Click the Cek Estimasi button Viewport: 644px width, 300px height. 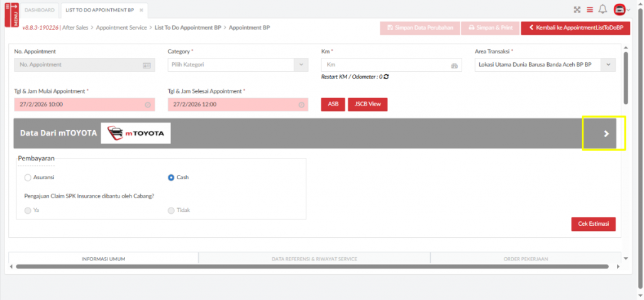592,224
